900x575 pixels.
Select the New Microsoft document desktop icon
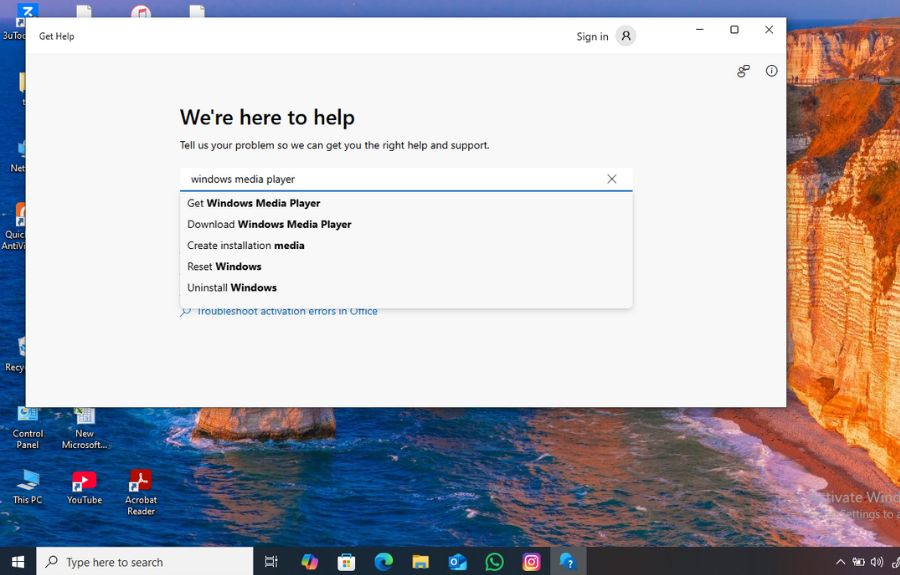(84, 429)
